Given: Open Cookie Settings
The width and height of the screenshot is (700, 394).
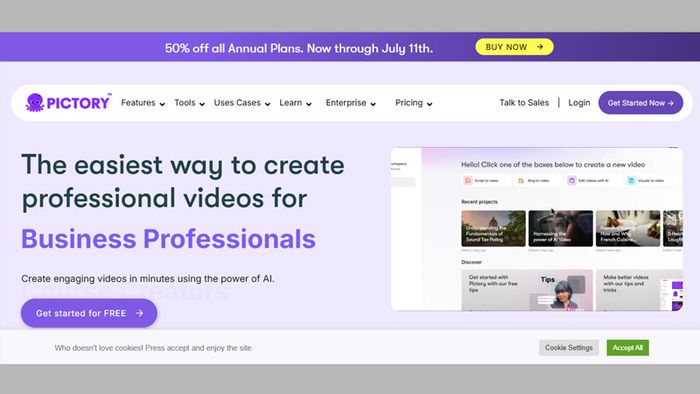Looking at the screenshot, I should pos(568,348).
